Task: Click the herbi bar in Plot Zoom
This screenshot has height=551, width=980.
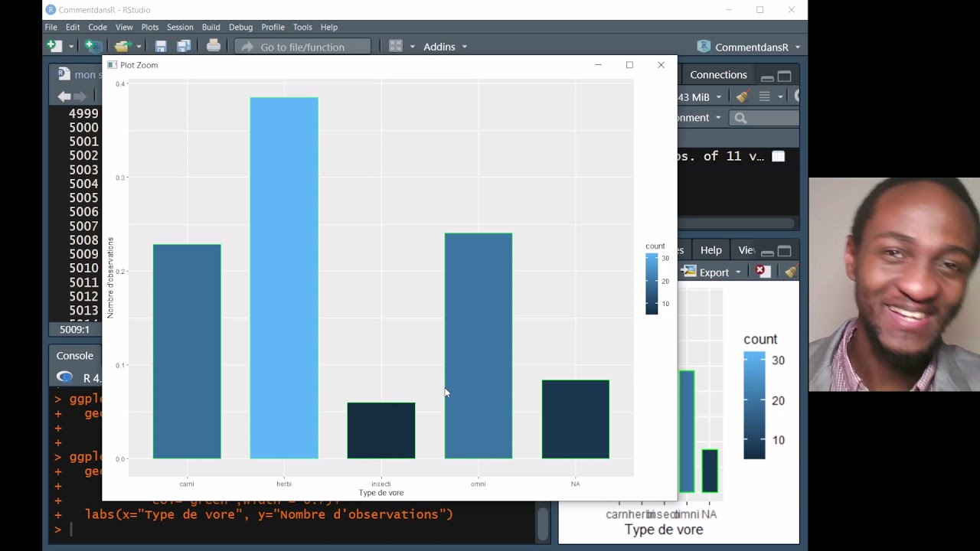Action: [284, 278]
